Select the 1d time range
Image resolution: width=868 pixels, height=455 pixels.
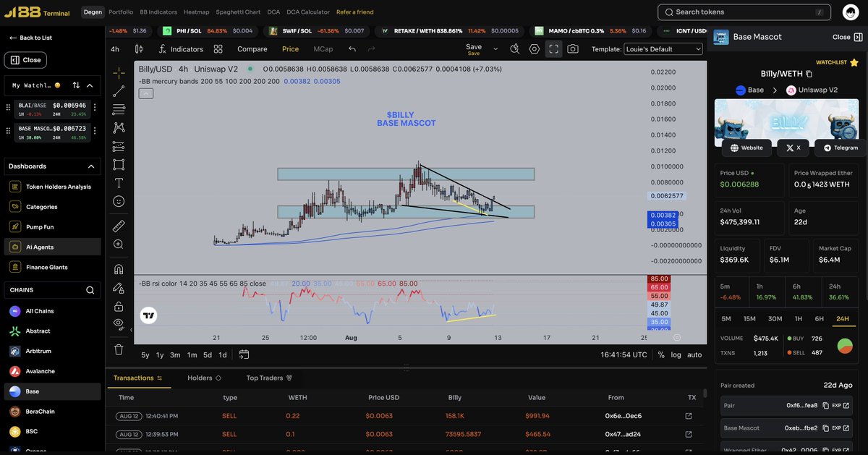coord(223,354)
